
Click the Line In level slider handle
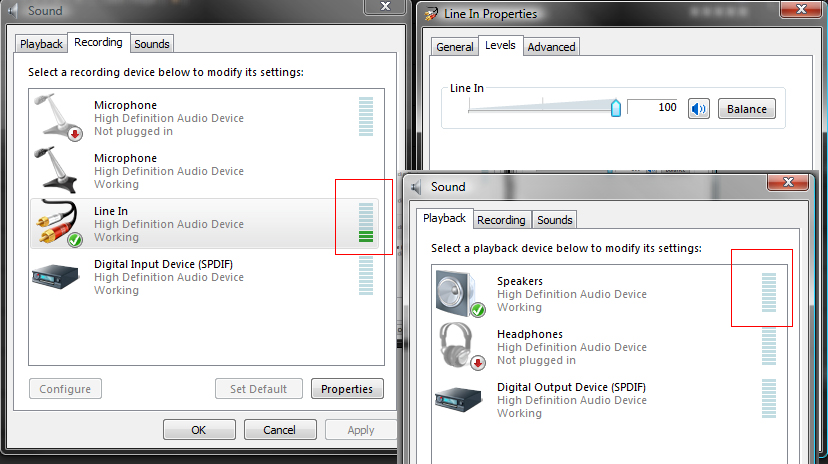616,108
